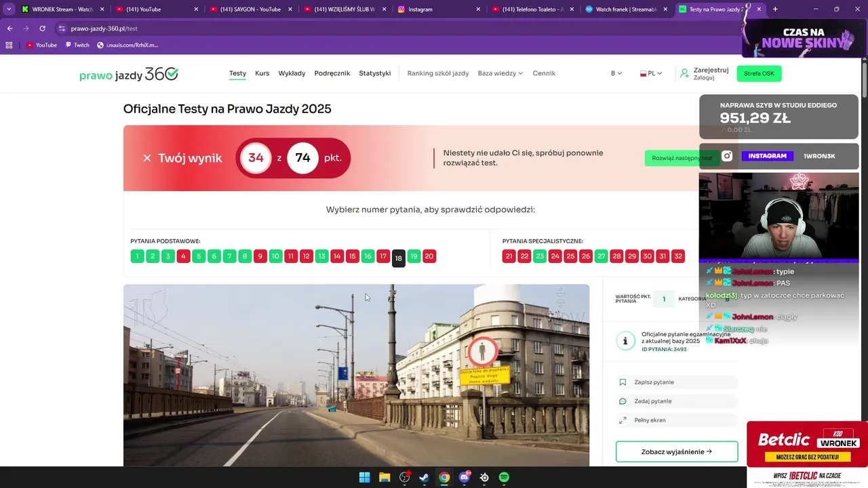Image resolution: width=868 pixels, height=488 pixels.
Task: Open the Statystyki menu item
Action: click(375, 73)
